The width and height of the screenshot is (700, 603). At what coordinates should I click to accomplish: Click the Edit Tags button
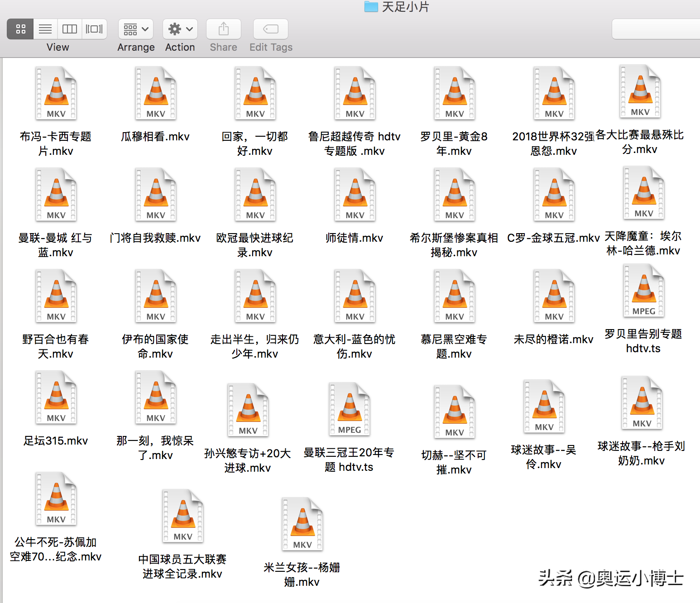coord(271,29)
